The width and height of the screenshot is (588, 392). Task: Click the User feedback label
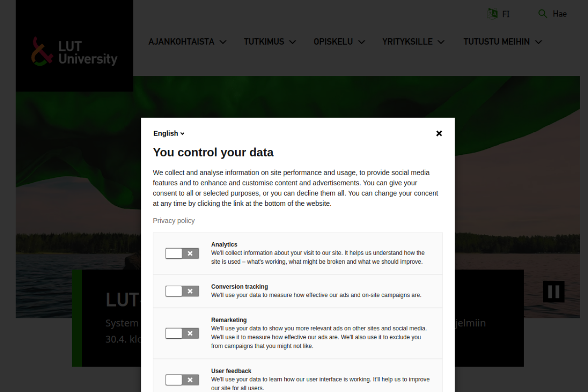[231, 371]
